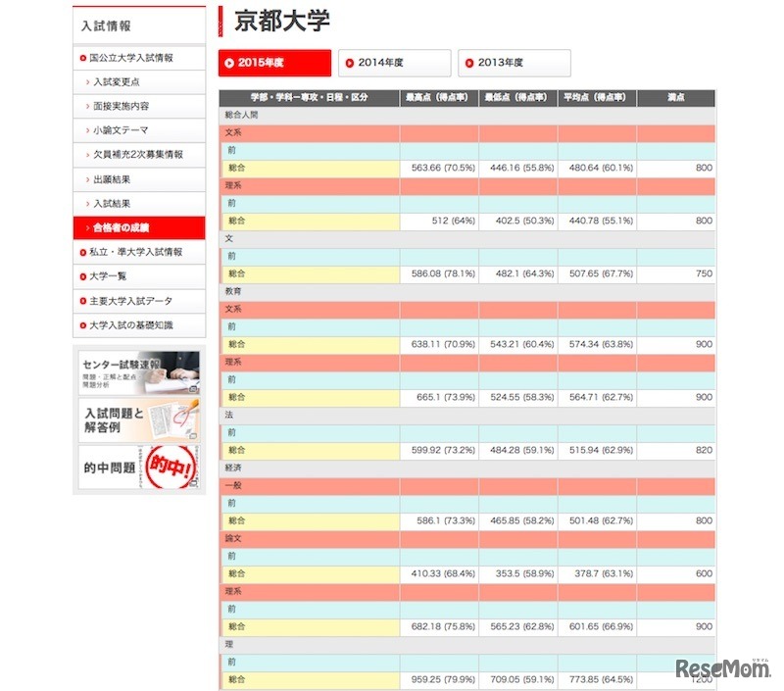Image resolution: width=784 pixels, height=691 pixels.
Task: Click the 学部・学科ー専攻・日程・区分 column header
Action: pyautogui.click(x=310, y=97)
